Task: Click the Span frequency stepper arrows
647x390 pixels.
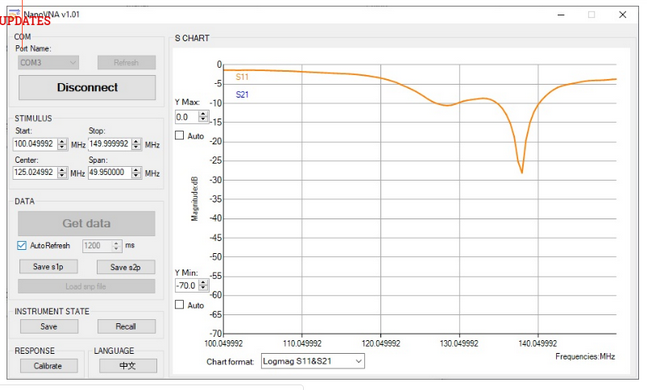Action: coord(136,173)
